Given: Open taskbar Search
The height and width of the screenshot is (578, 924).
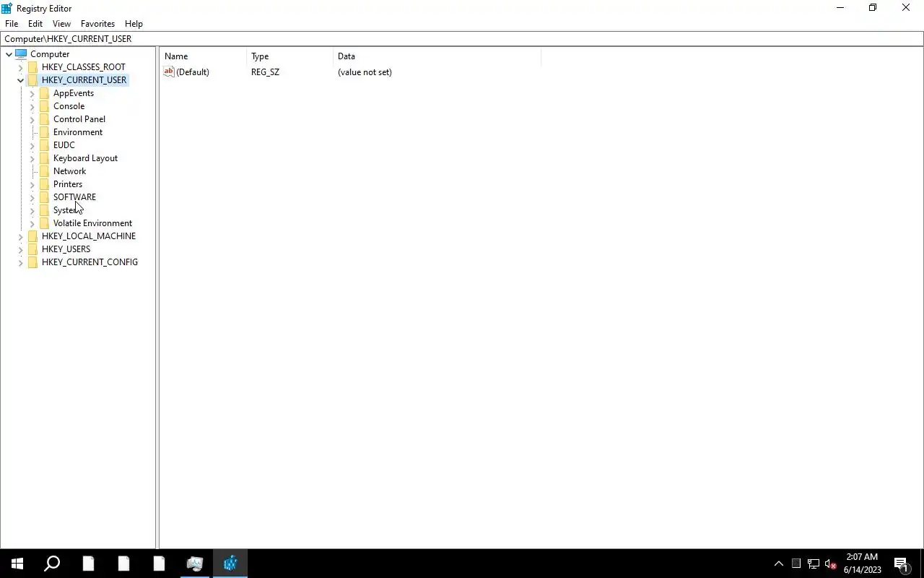Looking at the screenshot, I should coord(52,564).
